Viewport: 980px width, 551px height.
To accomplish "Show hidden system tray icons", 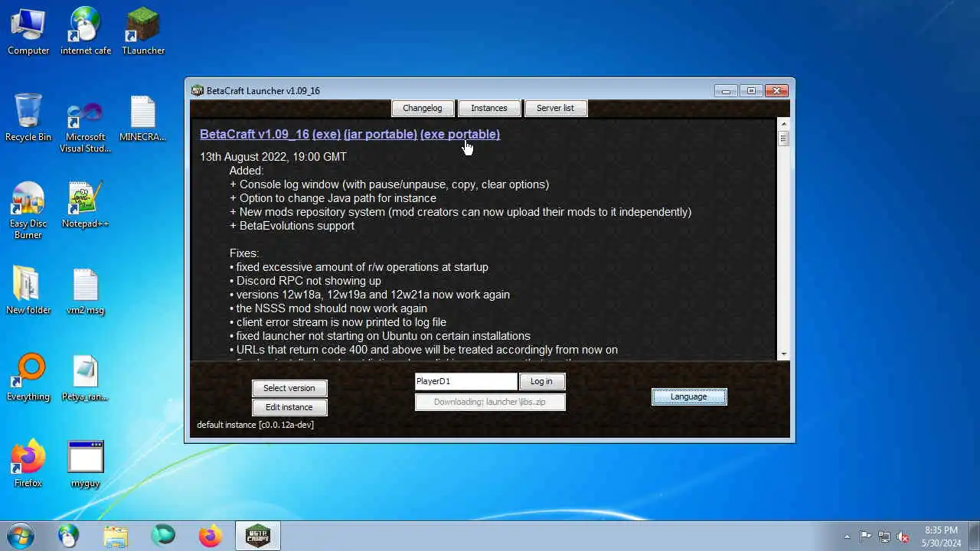I will point(847,536).
